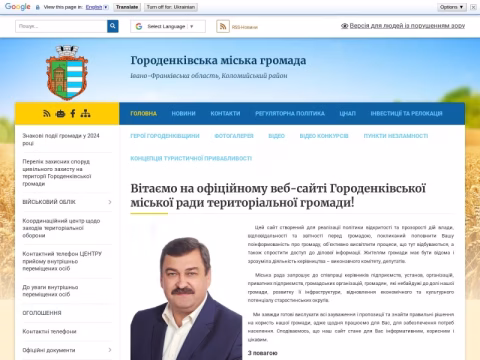
Task: Close the Google Translate bar
Action: (473, 7)
